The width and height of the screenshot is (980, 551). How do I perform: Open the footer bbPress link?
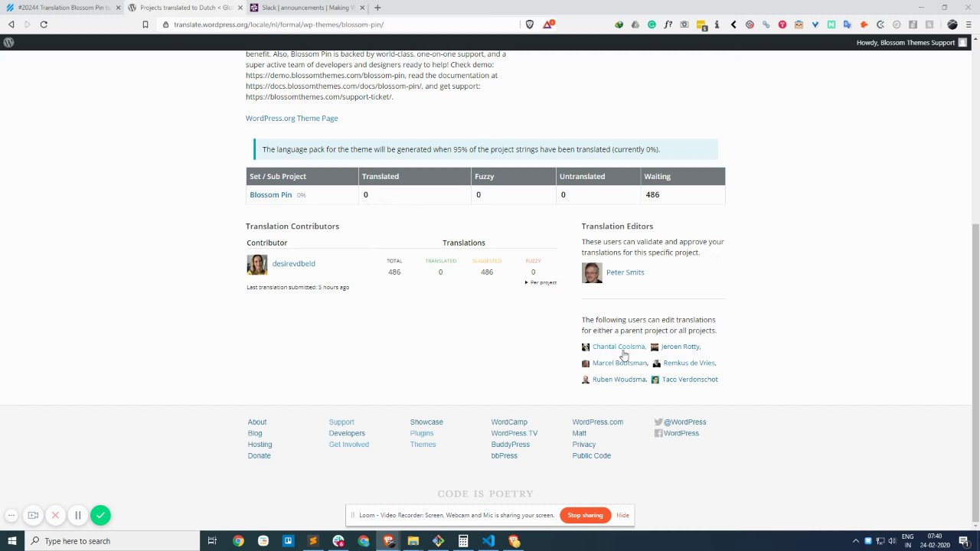point(504,455)
